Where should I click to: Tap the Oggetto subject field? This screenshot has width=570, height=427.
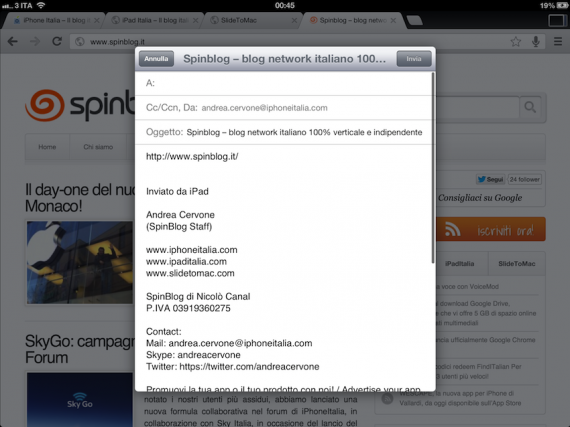tap(284, 132)
